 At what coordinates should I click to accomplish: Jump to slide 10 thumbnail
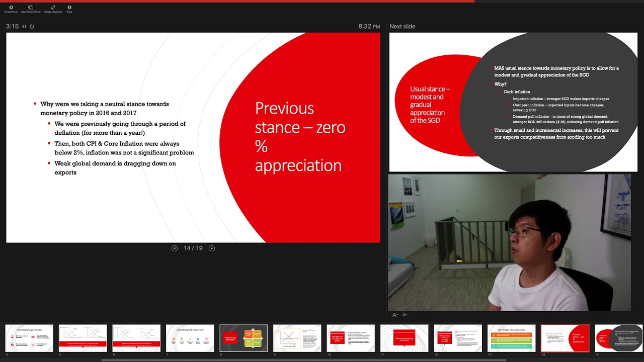[x=351, y=338]
